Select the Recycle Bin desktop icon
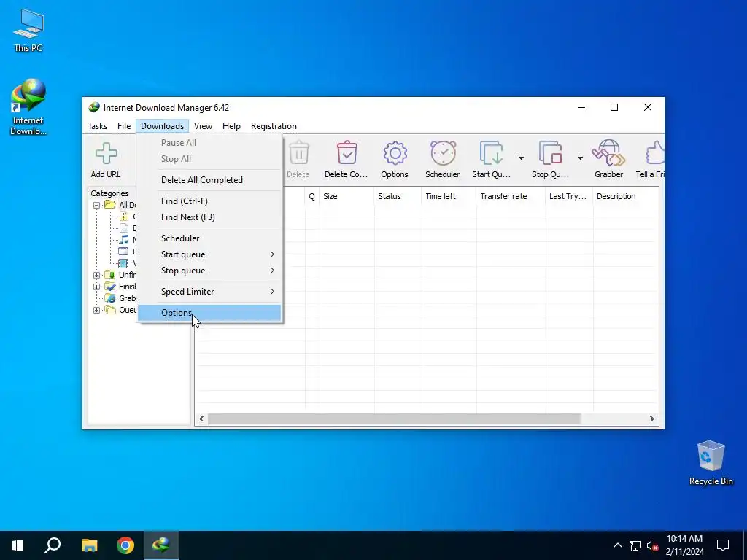 click(711, 463)
